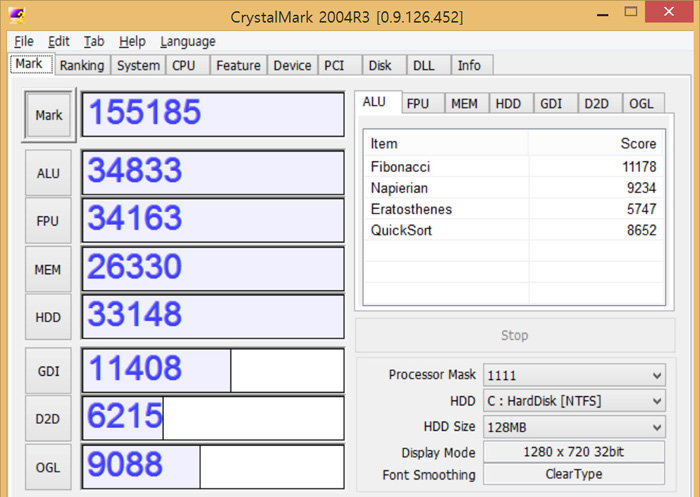This screenshot has width=700, height=497.
Task: Show the MEM results tab
Action: [x=463, y=103]
